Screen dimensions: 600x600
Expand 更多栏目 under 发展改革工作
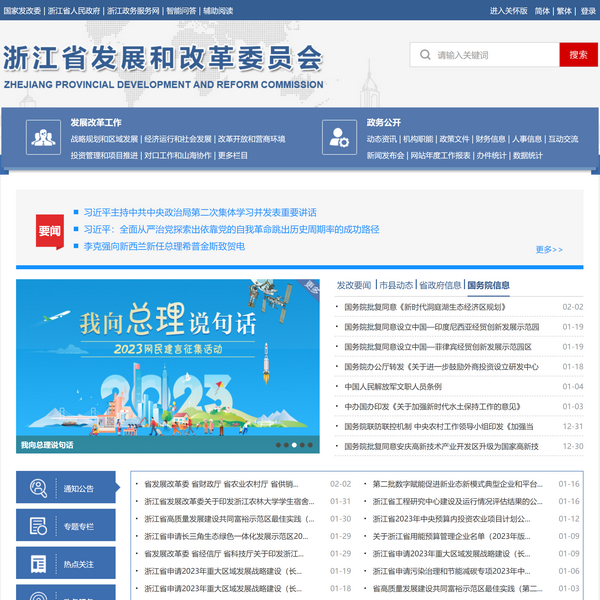[232, 155]
